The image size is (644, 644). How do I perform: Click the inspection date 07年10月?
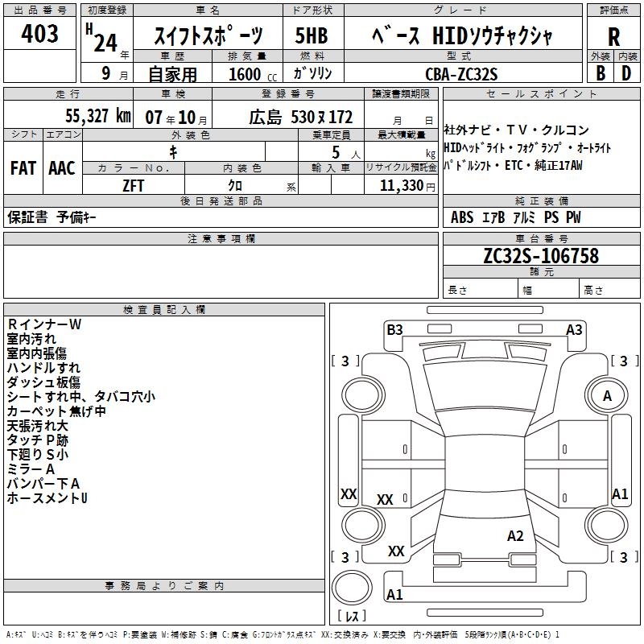pos(176,118)
